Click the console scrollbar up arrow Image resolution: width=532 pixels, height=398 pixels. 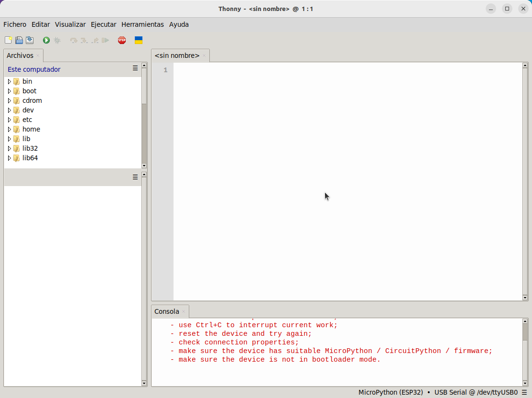click(525, 321)
